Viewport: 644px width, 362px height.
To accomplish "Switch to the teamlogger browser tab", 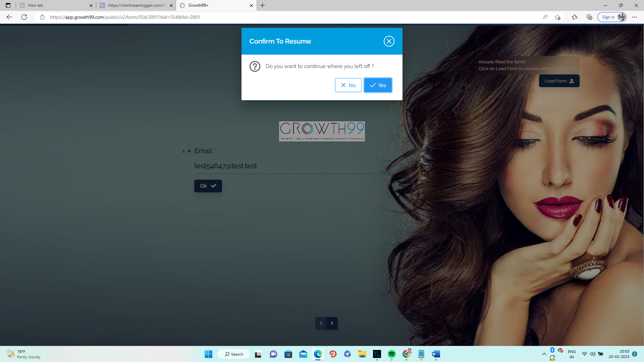I will point(136,5).
